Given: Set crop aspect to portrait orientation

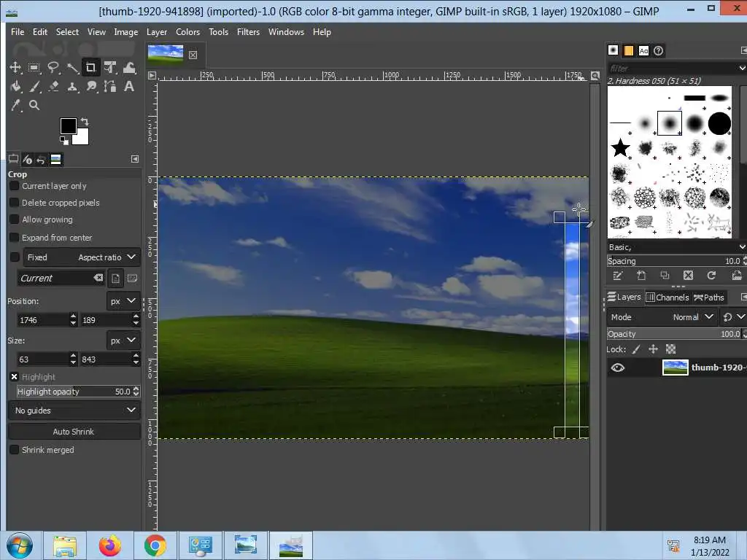Looking at the screenshot, I should [x=116, y=278].
